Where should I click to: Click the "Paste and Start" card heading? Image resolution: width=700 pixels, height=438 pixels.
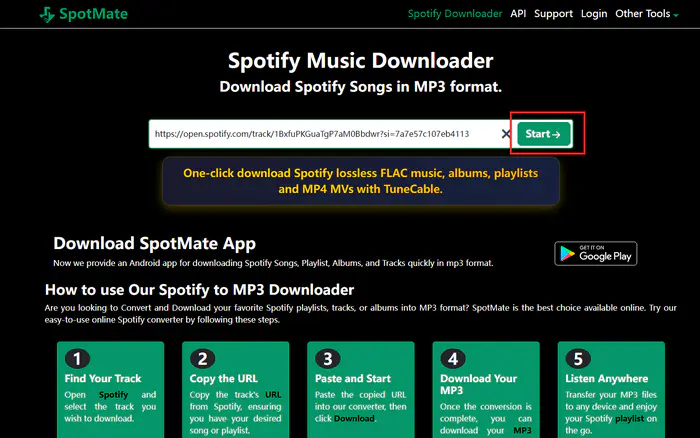[353, 379]
